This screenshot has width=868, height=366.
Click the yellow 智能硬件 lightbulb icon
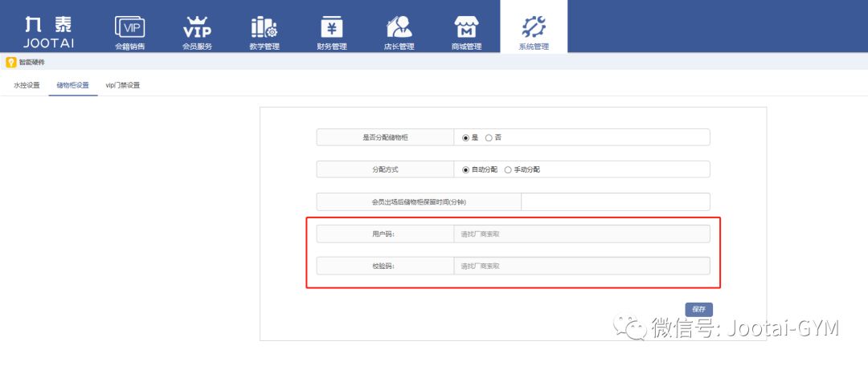coord(10,63)
